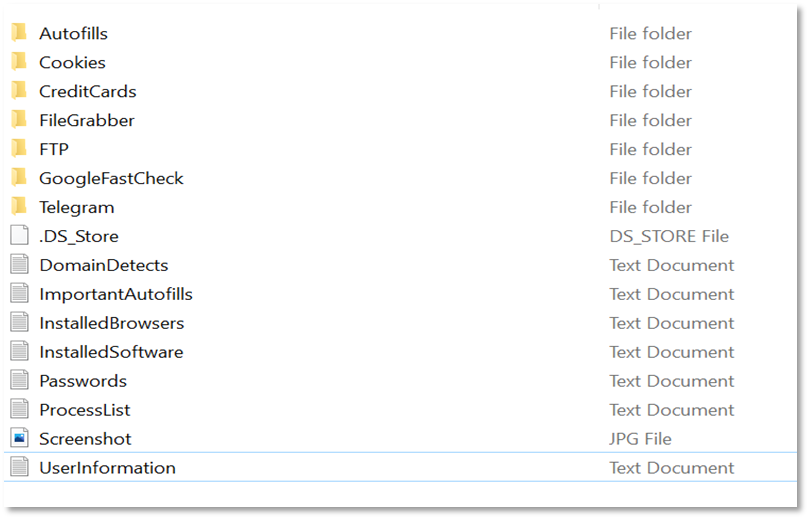Click the FileGrabber folder icon
The image size is (810, 520).
[x=19, y=119]
